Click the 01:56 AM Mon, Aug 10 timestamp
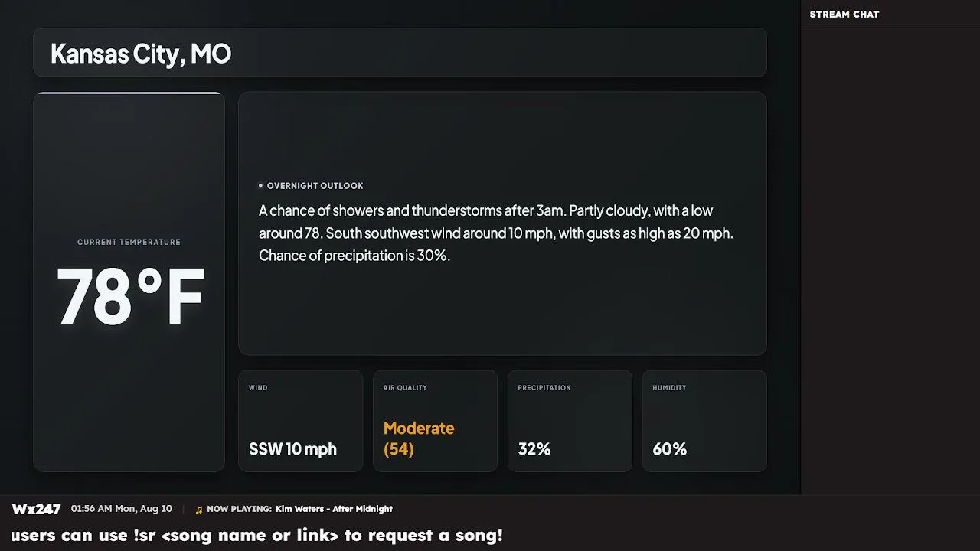Viewport: 980px width, 551px height. tap(122, 509)
